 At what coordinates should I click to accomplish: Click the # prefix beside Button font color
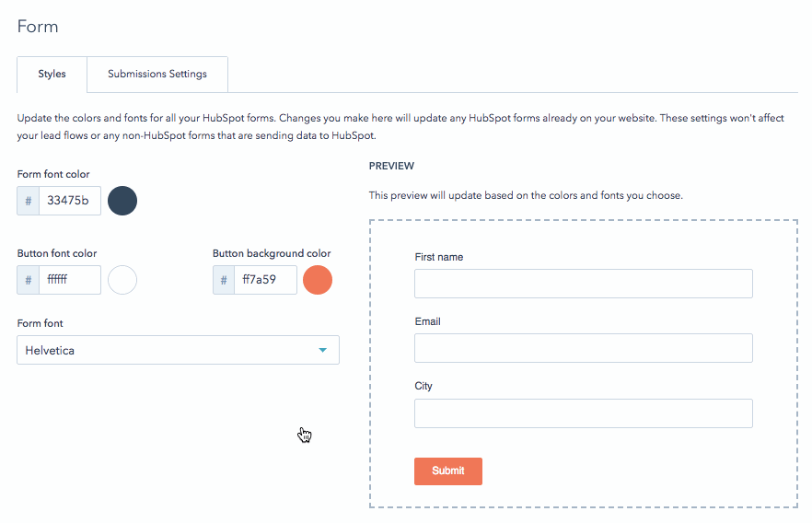click(x=29, y=280)
